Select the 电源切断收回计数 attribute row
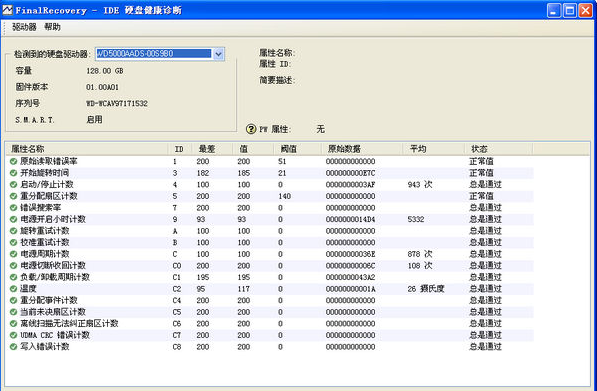The width and height of the screenshot is (597, 391). pos(270,266)
